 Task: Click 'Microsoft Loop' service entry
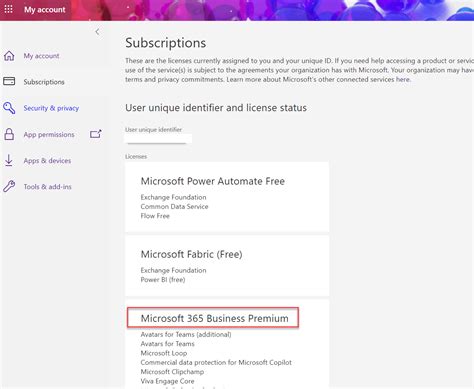pyautogui.click(x=164, y=353)
